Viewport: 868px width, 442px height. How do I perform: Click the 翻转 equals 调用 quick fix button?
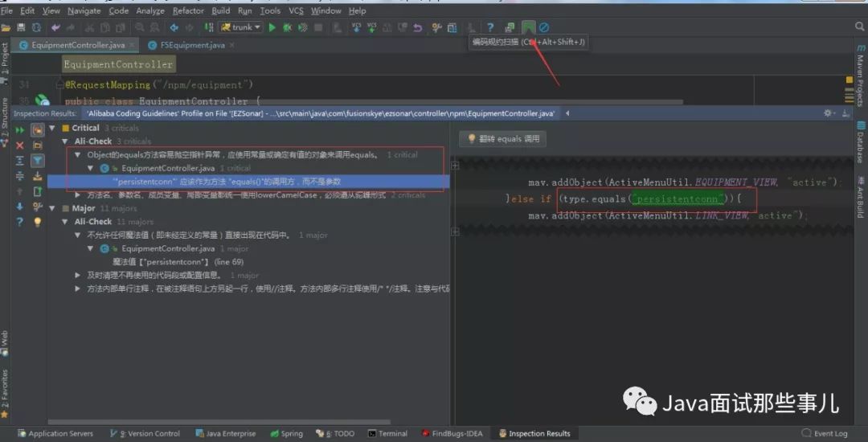503,139
